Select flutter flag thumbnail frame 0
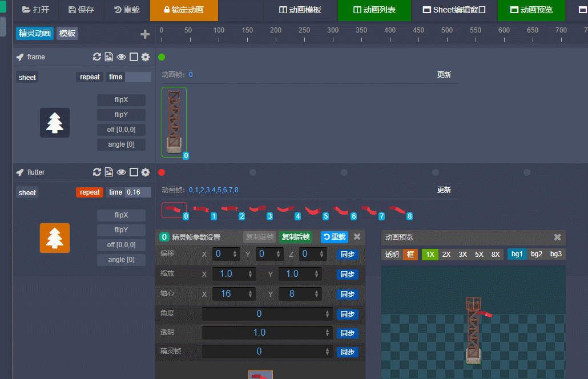This screenshot has width=588, height=379. coord(174,210)
